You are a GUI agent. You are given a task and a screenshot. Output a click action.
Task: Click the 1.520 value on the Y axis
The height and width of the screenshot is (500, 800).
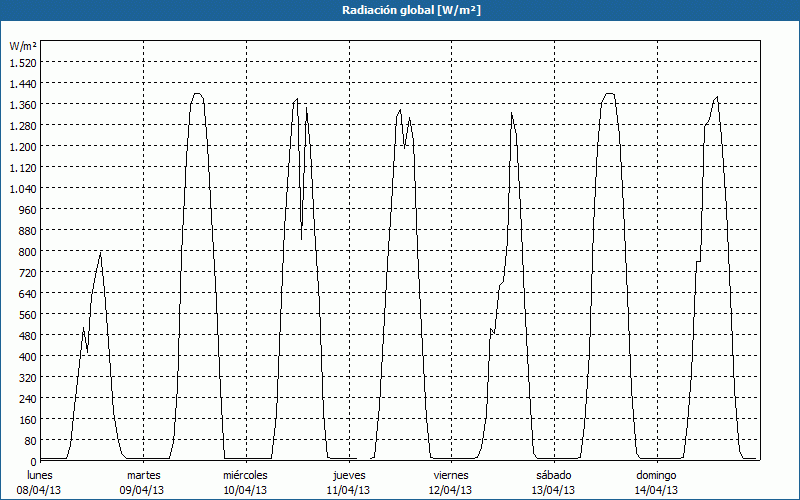21,62
